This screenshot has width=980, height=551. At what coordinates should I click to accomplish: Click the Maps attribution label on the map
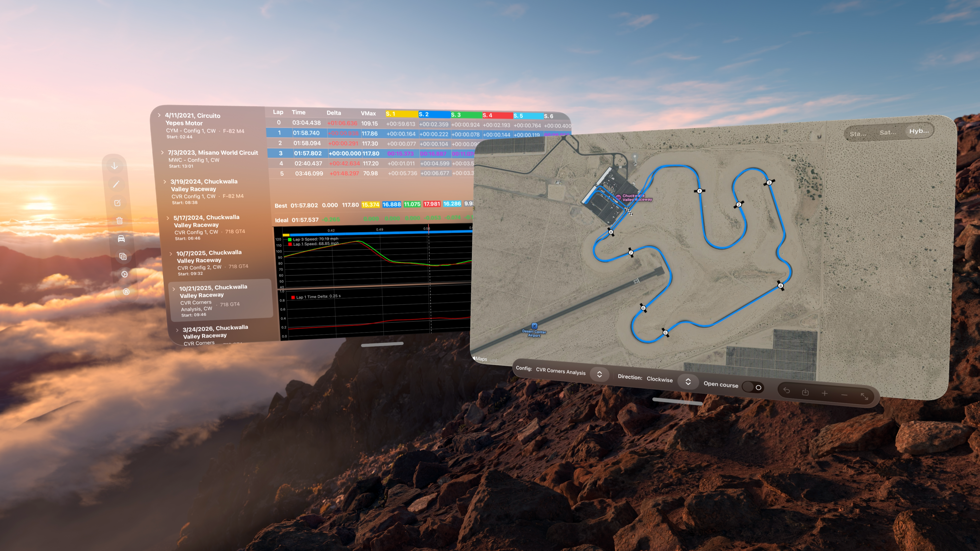[x=480, y=359]
